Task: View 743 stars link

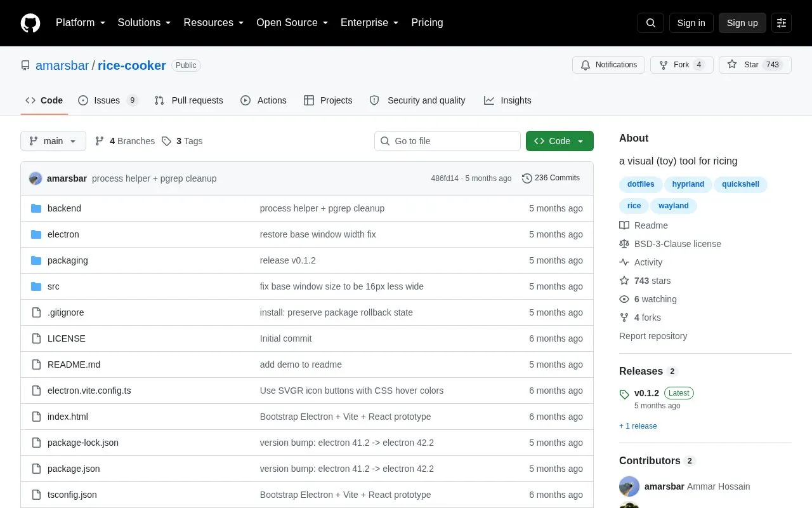Action: 645,281
